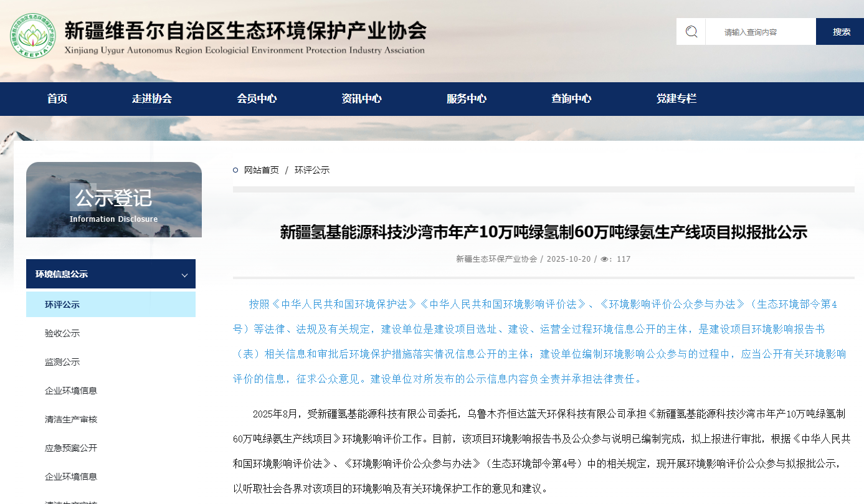The image size is (864, 504).
Task: Click the 环评公示 breadcrumb link
Action: (x=312, y=170)
